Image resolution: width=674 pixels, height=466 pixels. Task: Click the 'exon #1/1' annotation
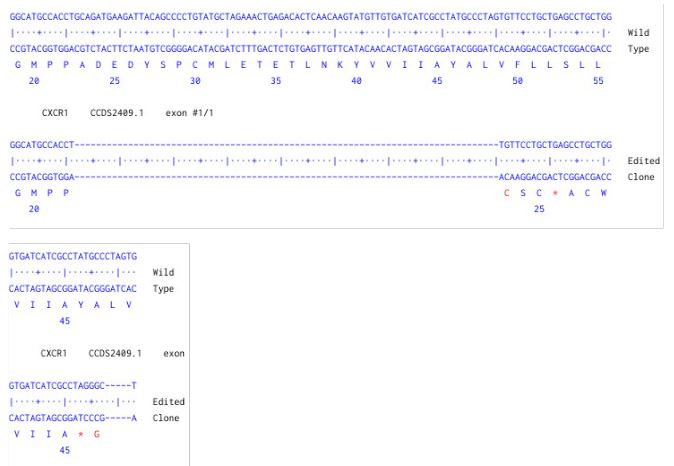(190, 113)
